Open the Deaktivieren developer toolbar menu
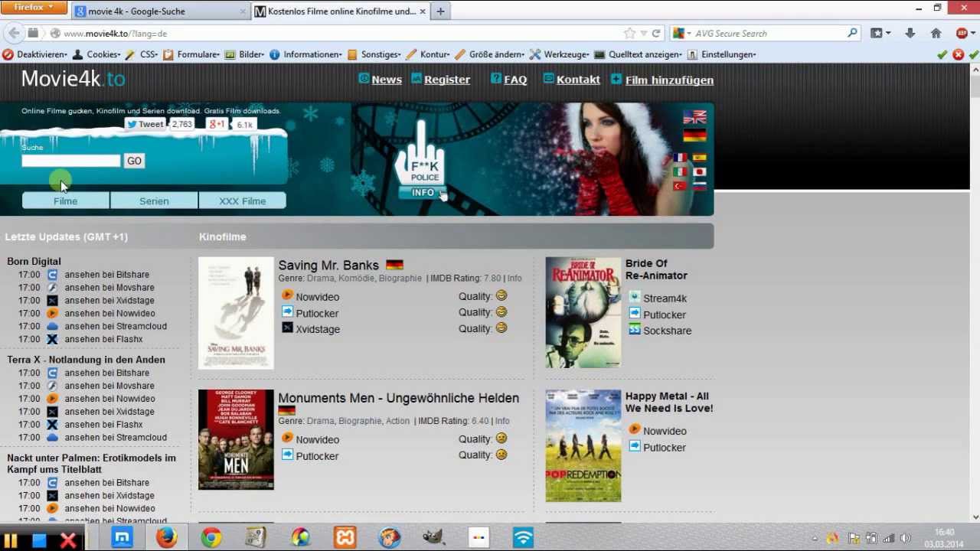 point(36,54)
